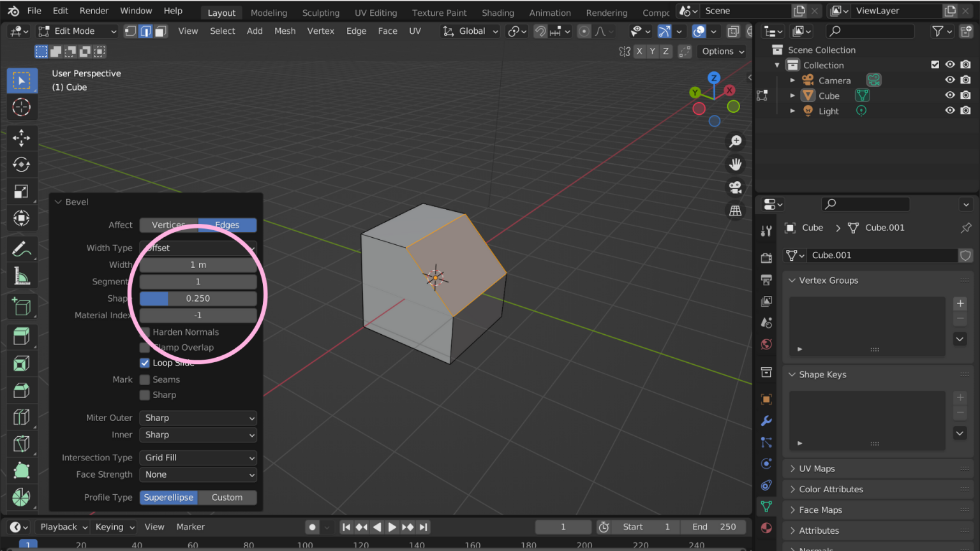Screen dimensions: 980x551
Task: Disable the Loop Slide checkbox
Action: (145, 362)
